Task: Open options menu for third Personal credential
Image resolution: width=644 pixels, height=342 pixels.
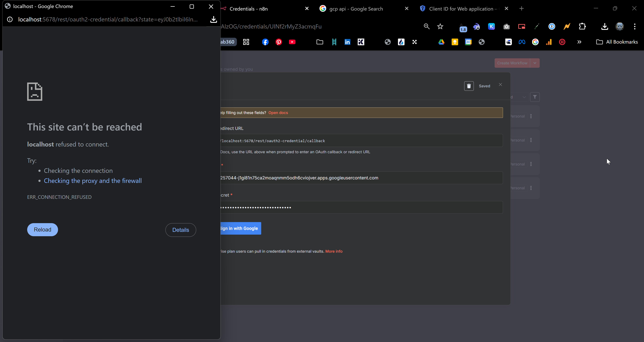Action: pyautogui.click(x=531, y=164)
